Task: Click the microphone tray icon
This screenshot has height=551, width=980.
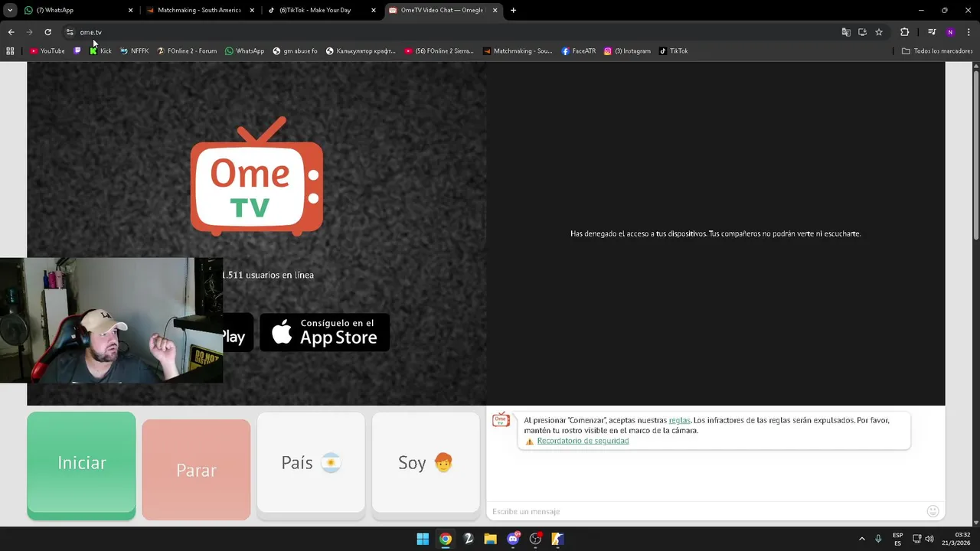Action: [878, 539]
